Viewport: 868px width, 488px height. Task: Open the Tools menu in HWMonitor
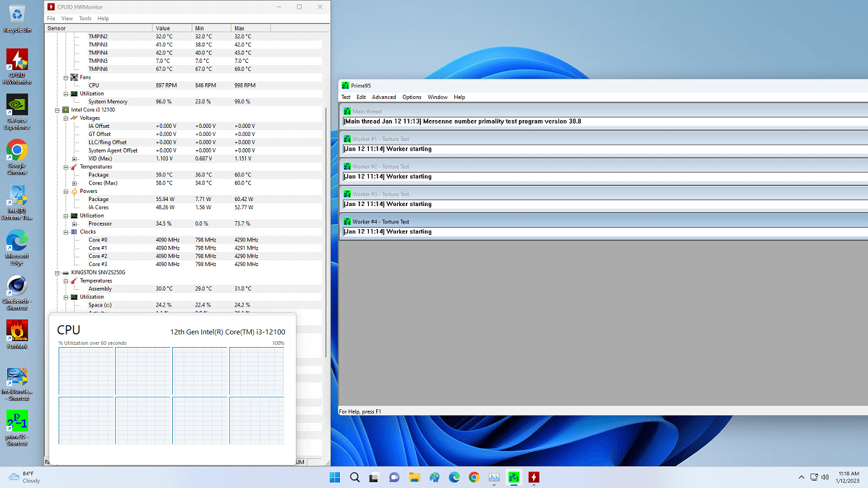pyautogui.click(x=85, y=18)
